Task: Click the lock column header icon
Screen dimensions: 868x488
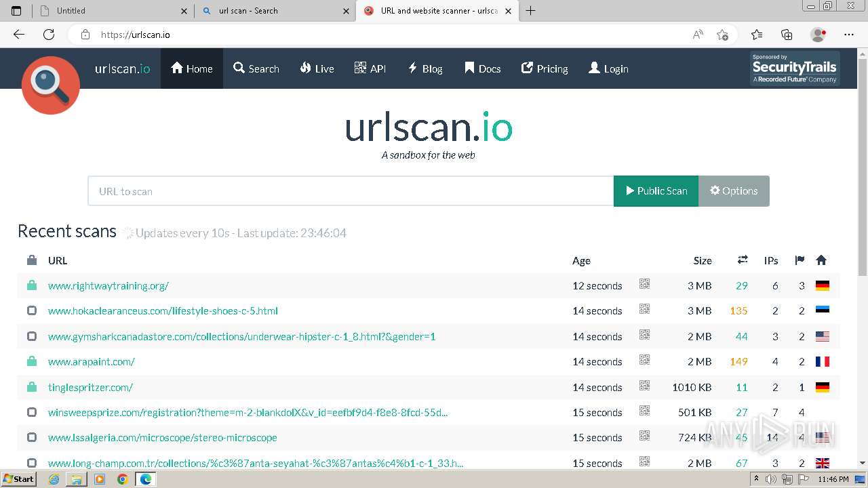Action: pyautogui.click(x=32, y=260)
